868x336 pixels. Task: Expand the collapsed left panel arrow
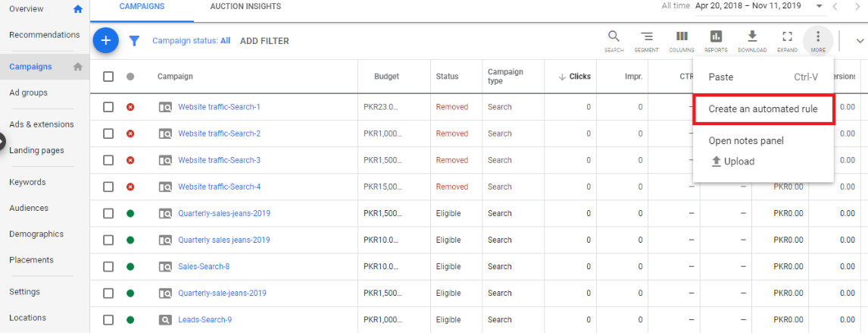click(x=2, y=142)
